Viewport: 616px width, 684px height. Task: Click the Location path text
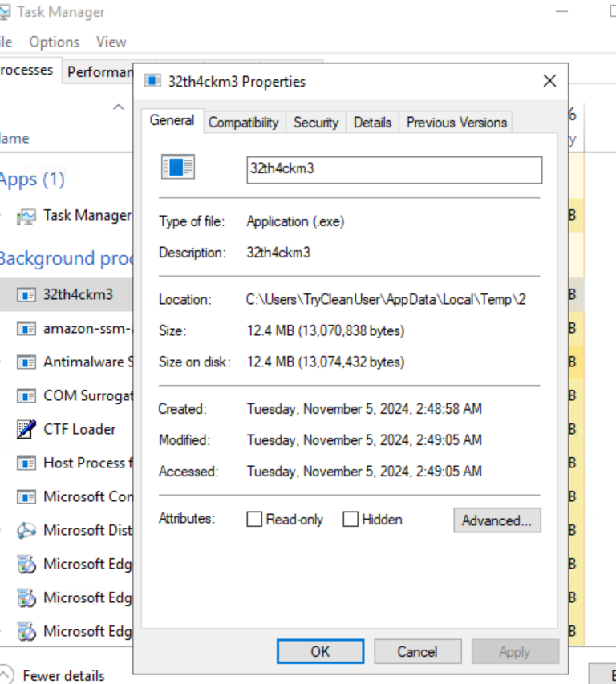click(x=386, y=299)
